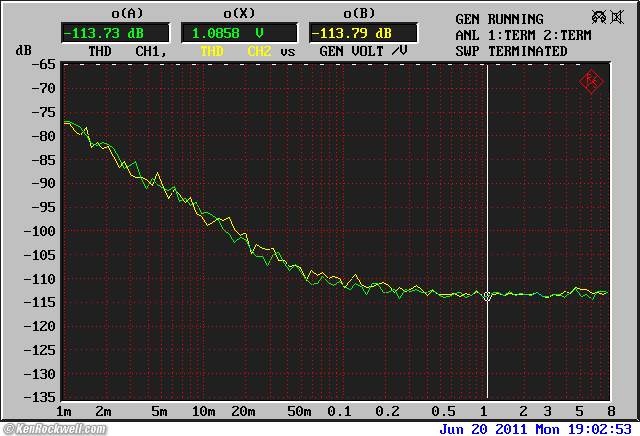
Task: Click the o(X) readout 1.0858 V
Action: click(240, 33)
